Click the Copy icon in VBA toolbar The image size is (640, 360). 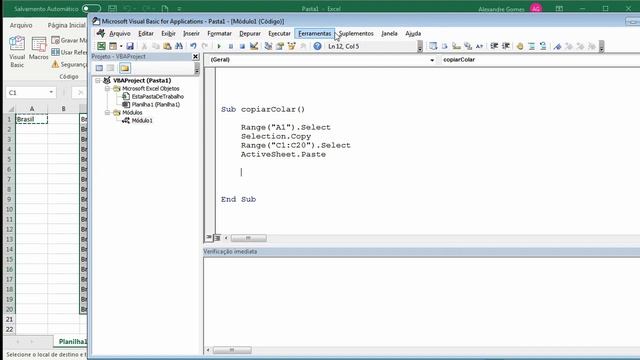click(x=156, y=46)
